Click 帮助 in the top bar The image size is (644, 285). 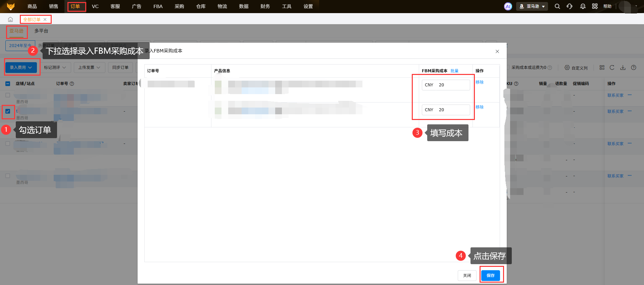[x=607, y=6]
